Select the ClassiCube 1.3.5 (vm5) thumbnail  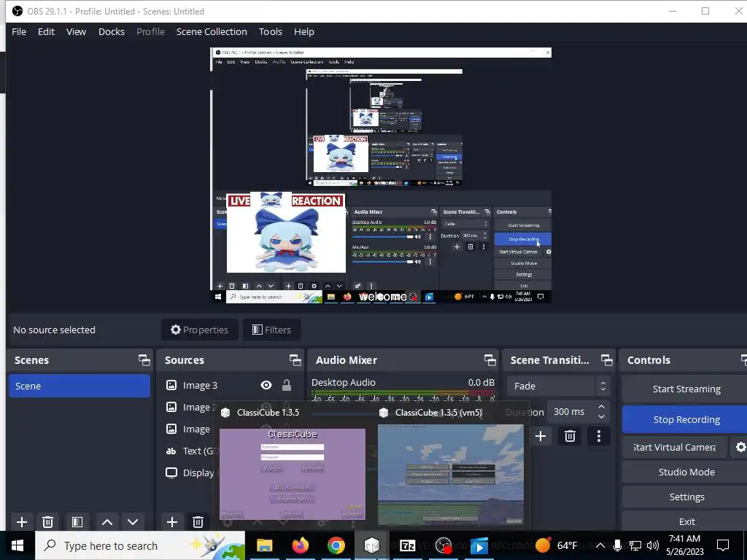pyautogui.click(x=451, y=475)
